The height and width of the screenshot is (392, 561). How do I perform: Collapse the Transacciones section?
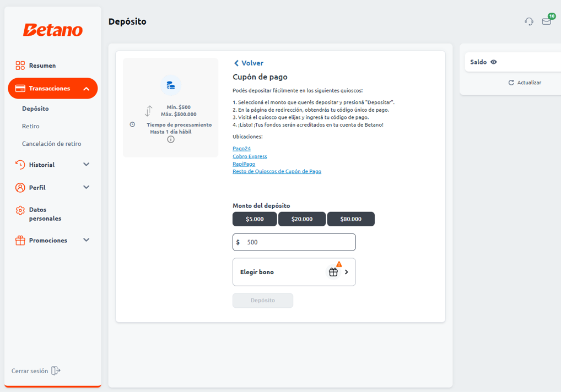(x=87, y=89)
